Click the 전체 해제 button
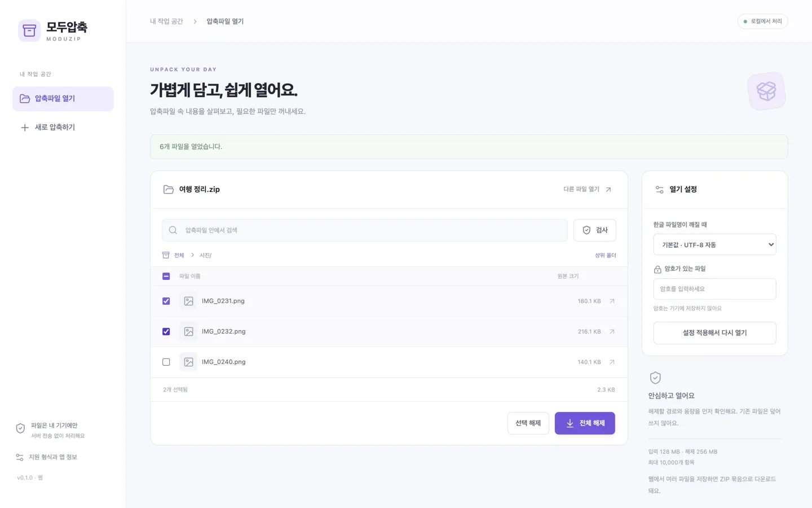 pos(585,423)
